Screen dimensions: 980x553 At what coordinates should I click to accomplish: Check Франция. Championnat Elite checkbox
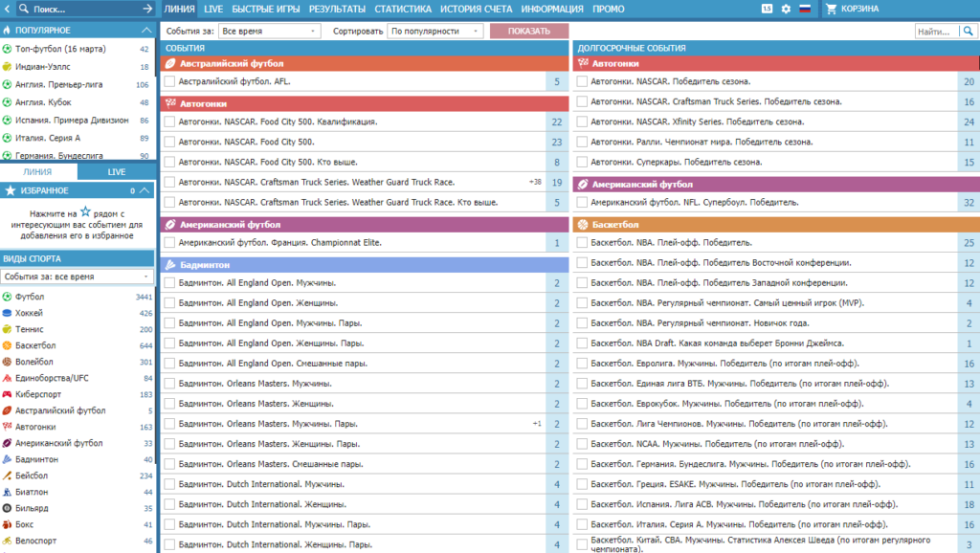(169, 242)
